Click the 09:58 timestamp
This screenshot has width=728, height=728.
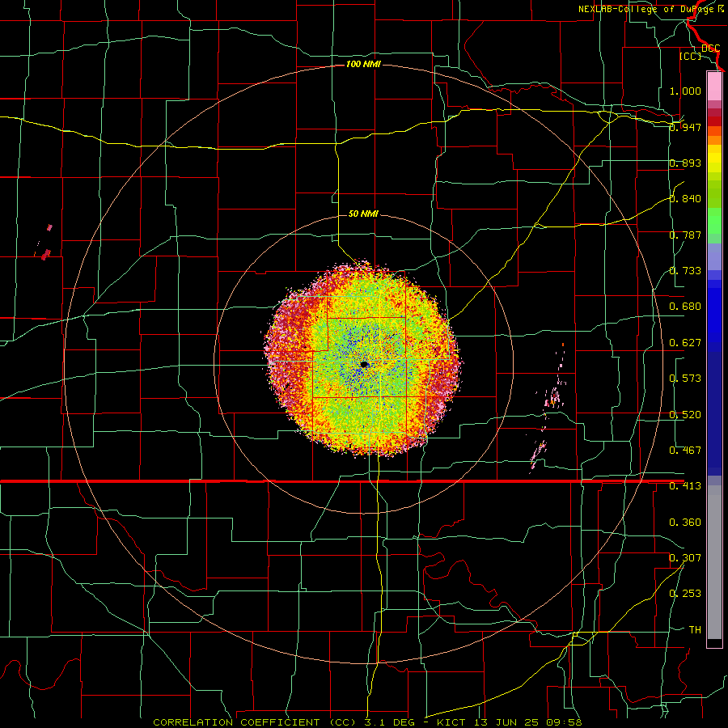[563, 722]
